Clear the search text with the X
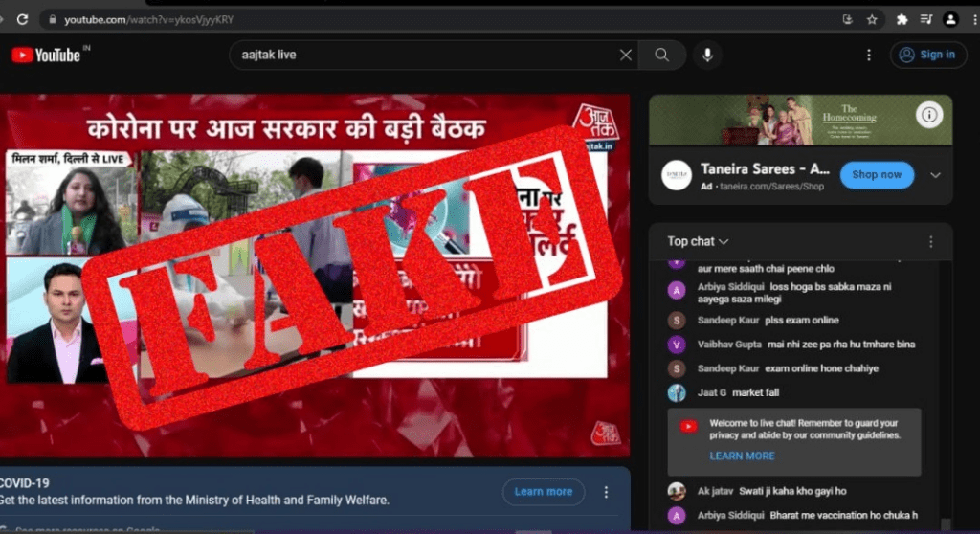Image resolution: width=980 pixels, height=534 pixels. click(626, 55)
